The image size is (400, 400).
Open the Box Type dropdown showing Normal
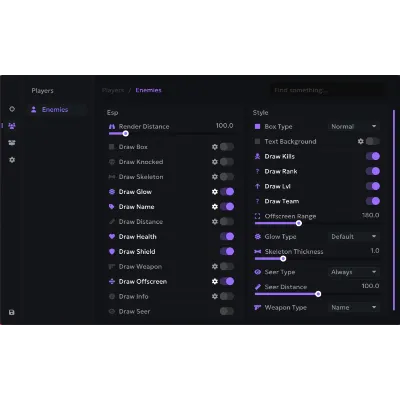coord(354,126)
